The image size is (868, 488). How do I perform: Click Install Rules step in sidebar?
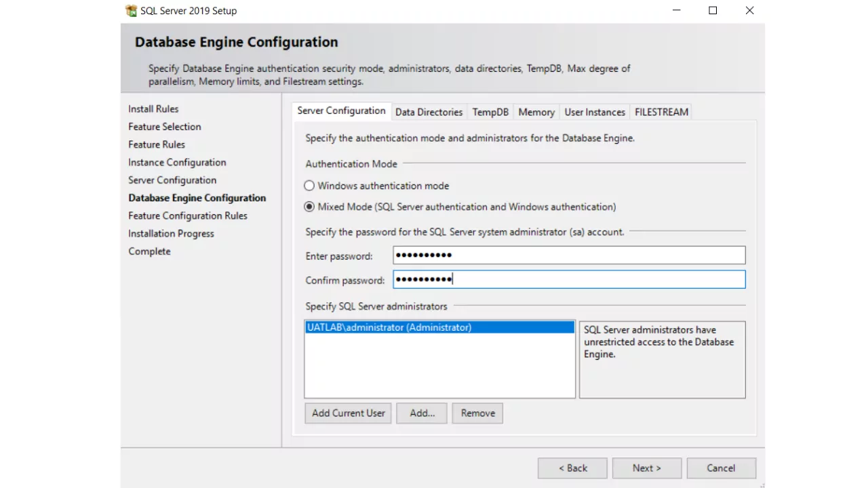153,109
